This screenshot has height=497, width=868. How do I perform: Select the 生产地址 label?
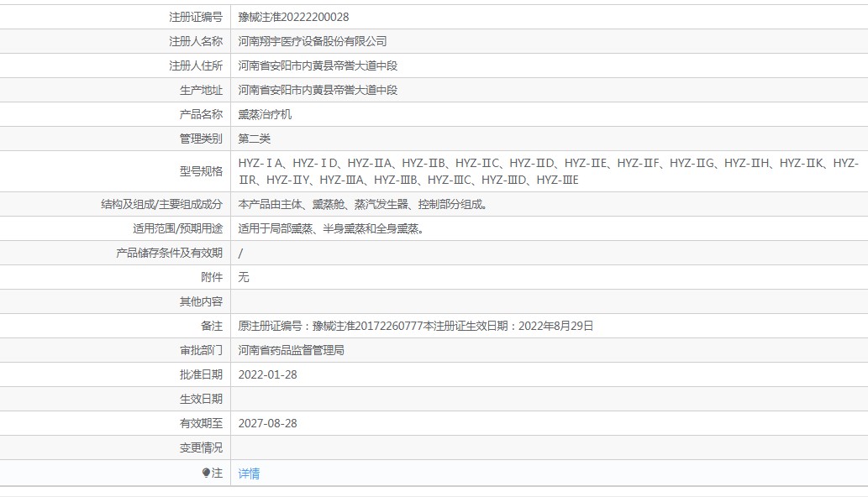point(201,90)
